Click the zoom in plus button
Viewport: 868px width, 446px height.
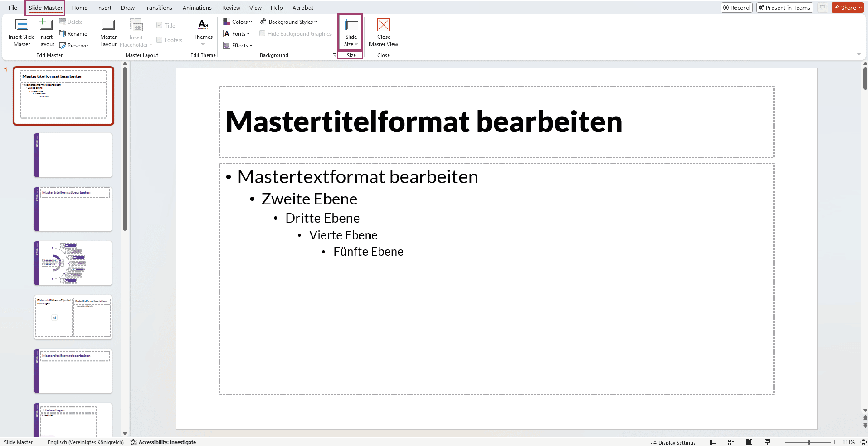point(835,442)
